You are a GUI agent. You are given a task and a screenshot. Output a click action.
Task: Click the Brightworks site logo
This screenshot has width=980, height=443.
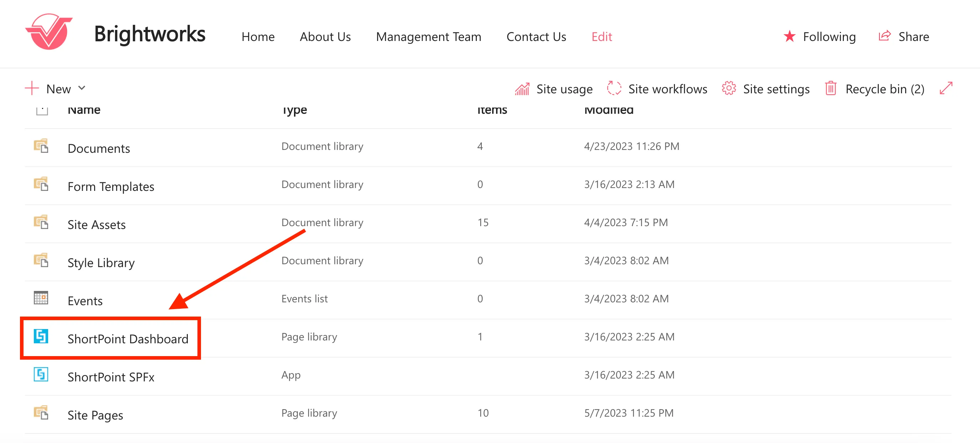(x=49, y=32)
